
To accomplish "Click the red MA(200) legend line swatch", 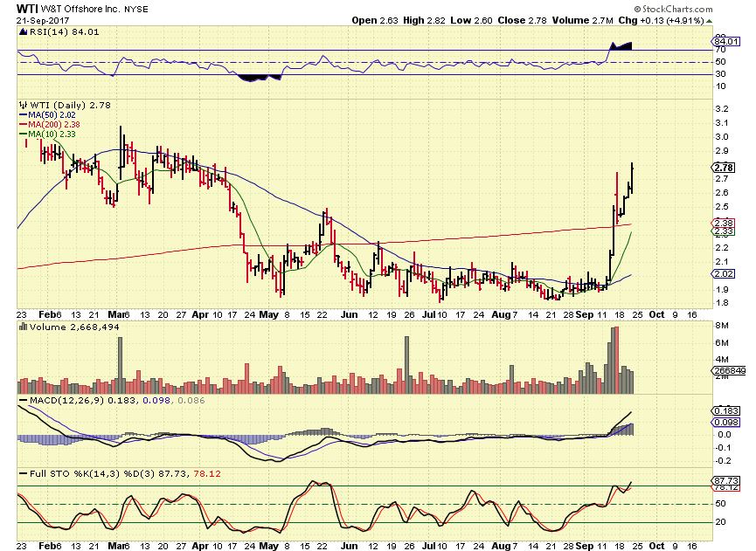I will pos(23,124).
